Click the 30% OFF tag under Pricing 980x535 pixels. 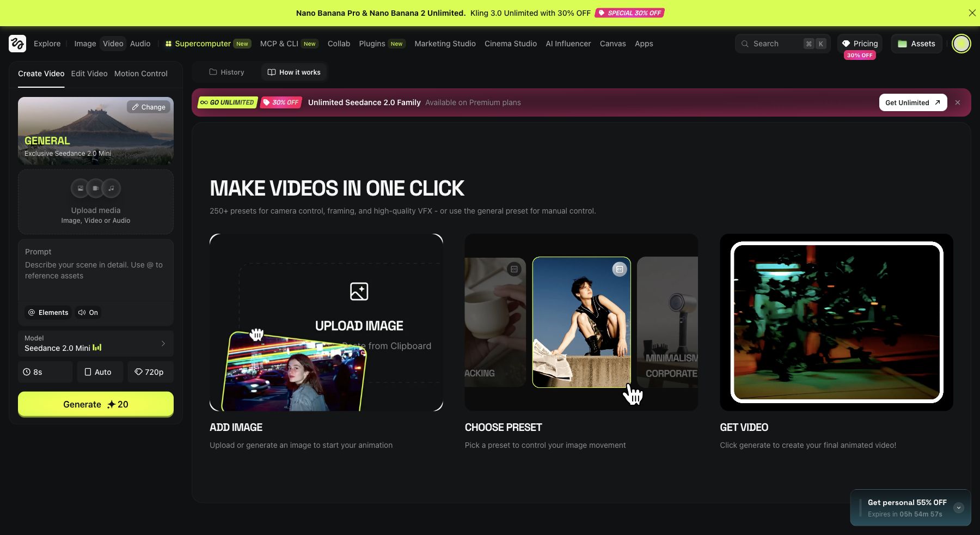point(860,55)
